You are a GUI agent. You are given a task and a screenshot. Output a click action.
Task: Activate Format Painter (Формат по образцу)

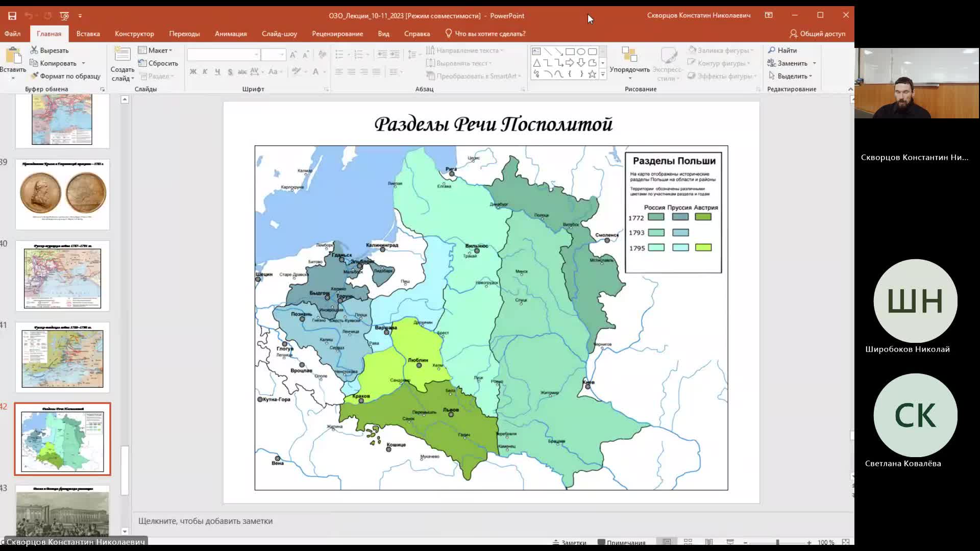tap(65, 76)
